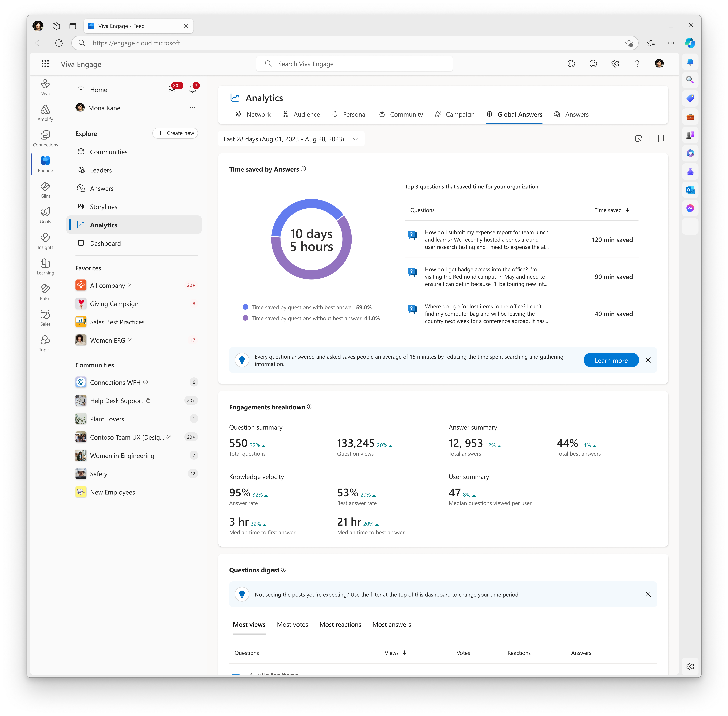Open Mona Kane's more options ellipsis

point(193,107)
